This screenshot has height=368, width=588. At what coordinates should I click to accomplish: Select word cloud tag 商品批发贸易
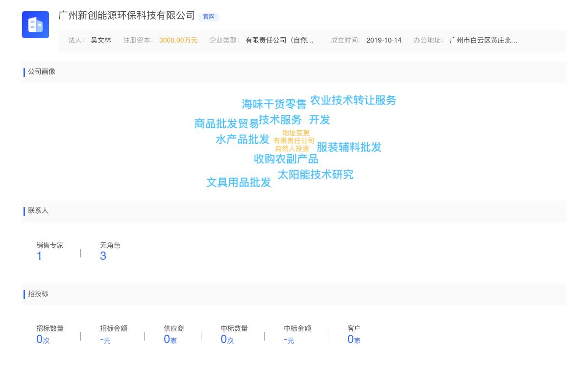point(226,124)
